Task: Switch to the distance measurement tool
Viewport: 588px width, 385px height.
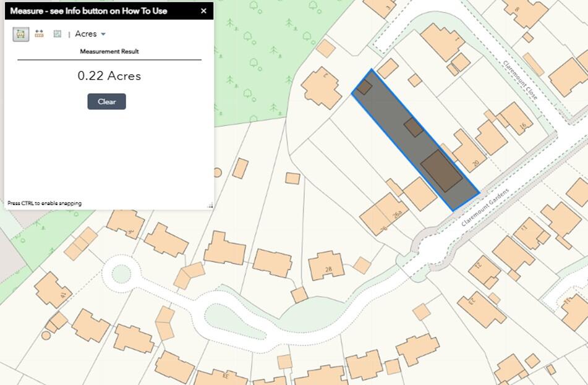Action: coord(39,34)
